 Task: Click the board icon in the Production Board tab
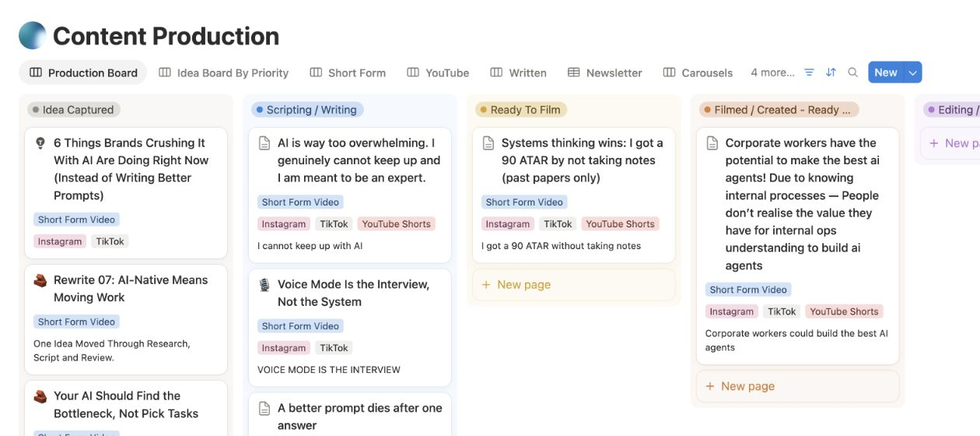[36, 72]
